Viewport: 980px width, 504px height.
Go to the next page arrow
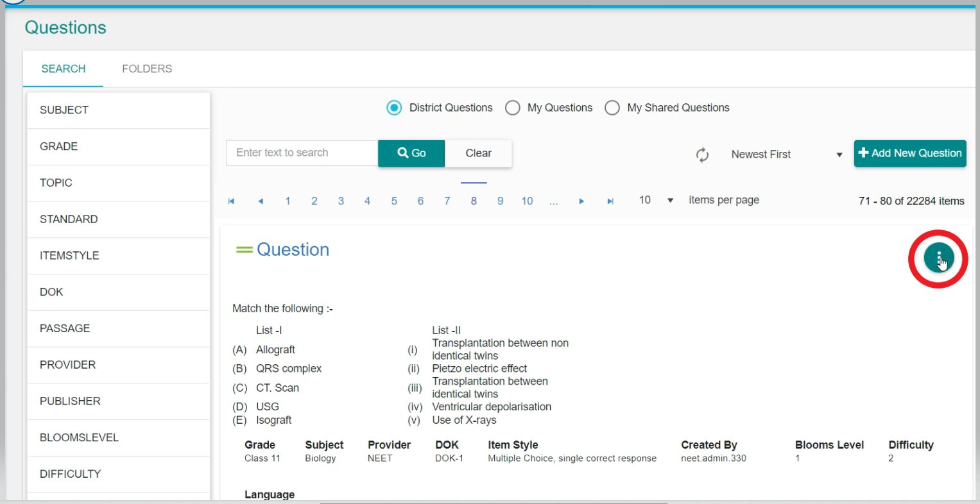581,201
